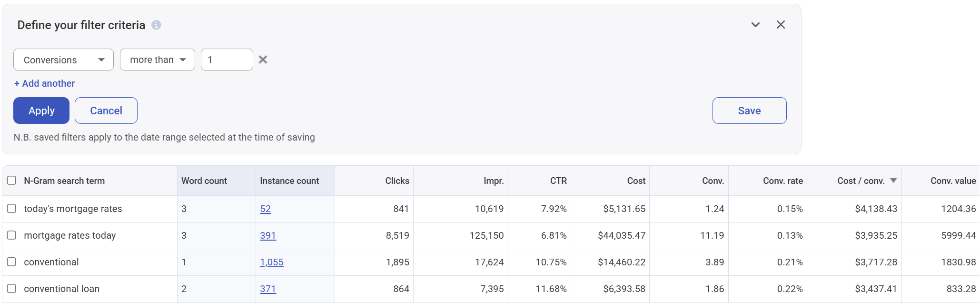Open instance count 1,055 link

click(x=272, y=262)
